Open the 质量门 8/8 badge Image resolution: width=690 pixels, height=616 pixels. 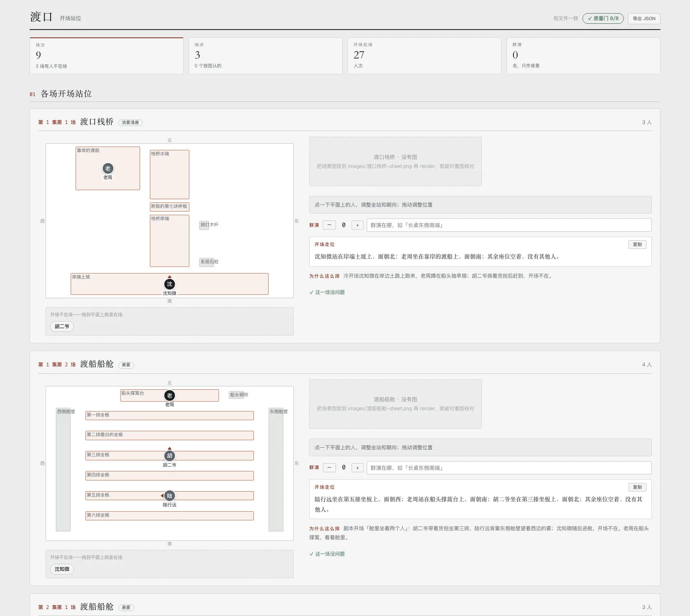[603, 18]
